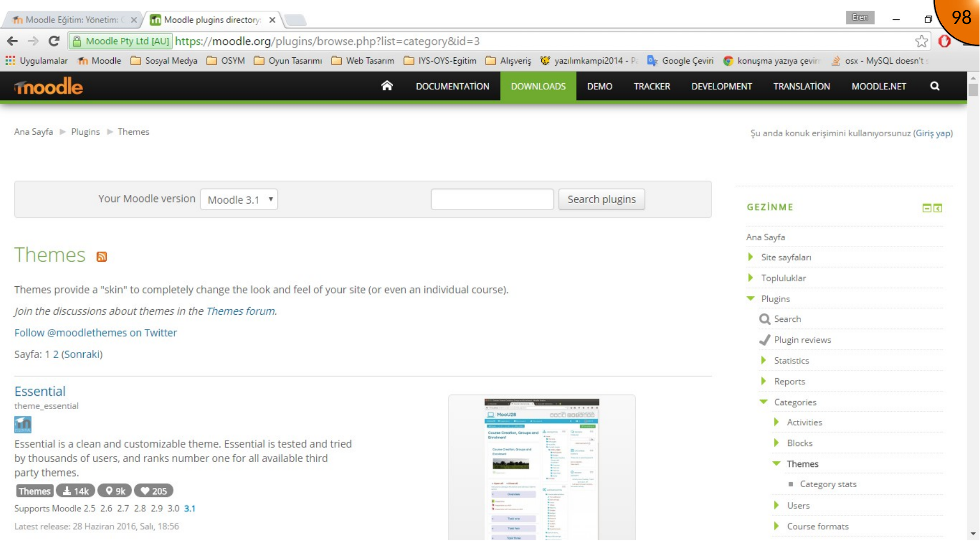Image resolution: width=980 pixels, height=551 pixels.
Task: Close the Moodle Eğitim Yönetim tab
Action: click(x=134, y=20)
